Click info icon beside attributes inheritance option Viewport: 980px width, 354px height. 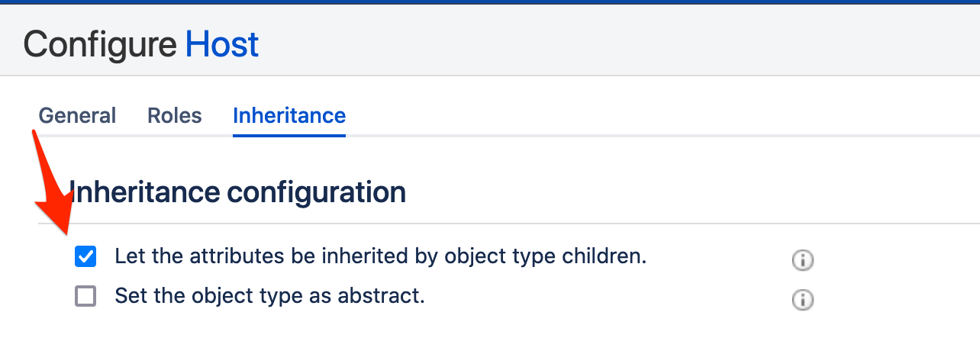(x=802, y=260)
